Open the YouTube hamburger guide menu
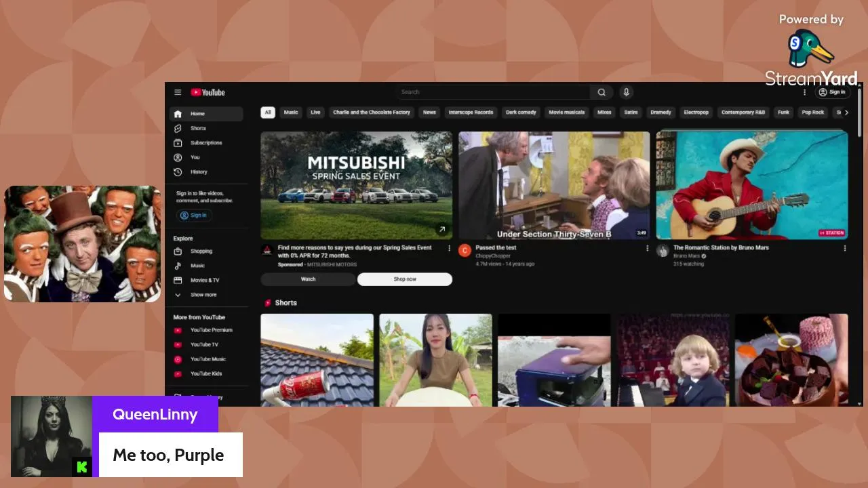This screenshot has width=868, height=488. pyautogui.click(x=178, y=92)
